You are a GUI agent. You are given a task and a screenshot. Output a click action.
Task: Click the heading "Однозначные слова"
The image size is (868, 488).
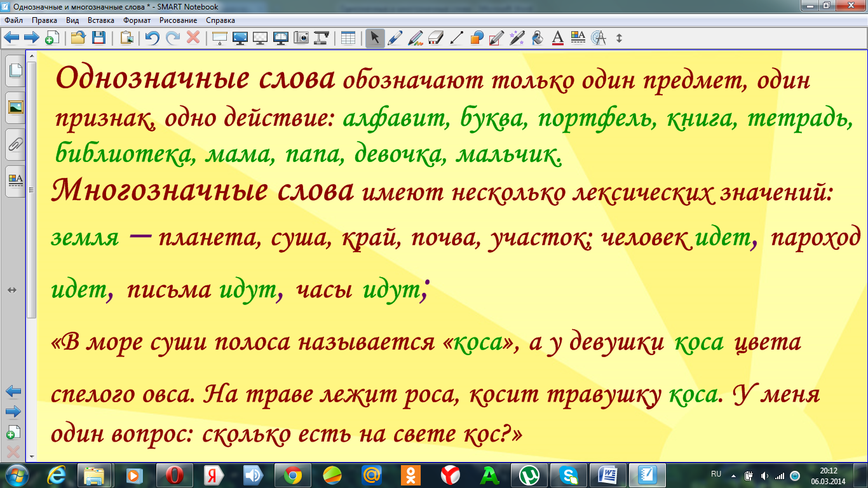tap(196, 78)
